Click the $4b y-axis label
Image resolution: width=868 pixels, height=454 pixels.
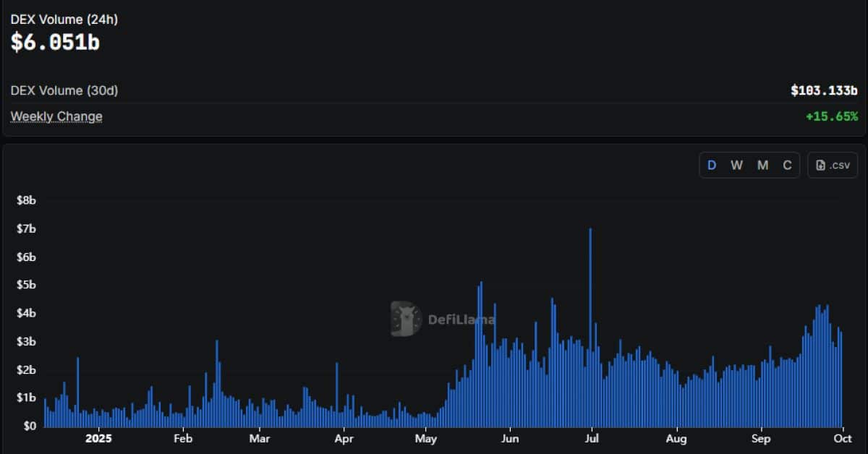pos(26,314)
